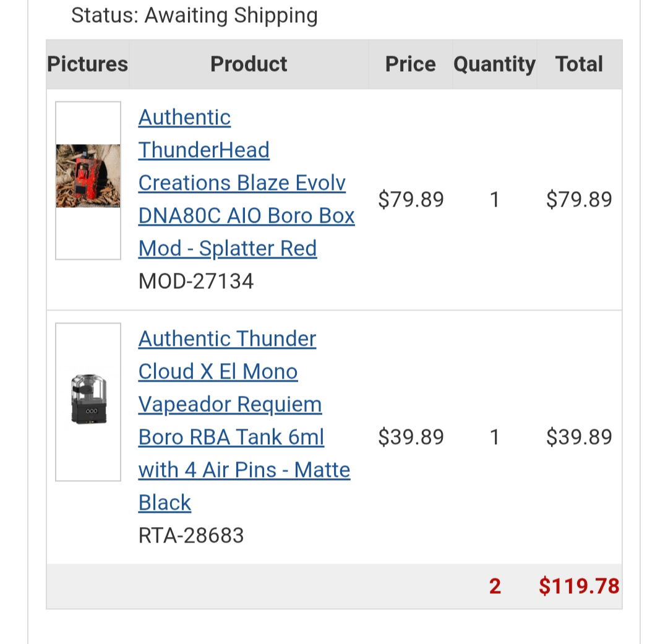
Task: Click the $119.78 order total in red
Action: (x=579, y=586)
